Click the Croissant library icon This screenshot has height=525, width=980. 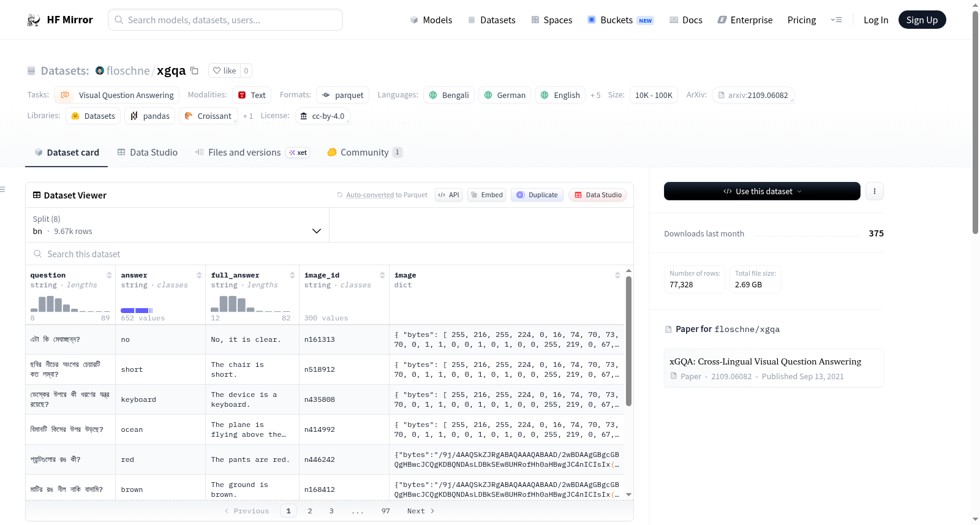[x=189, y=116]
